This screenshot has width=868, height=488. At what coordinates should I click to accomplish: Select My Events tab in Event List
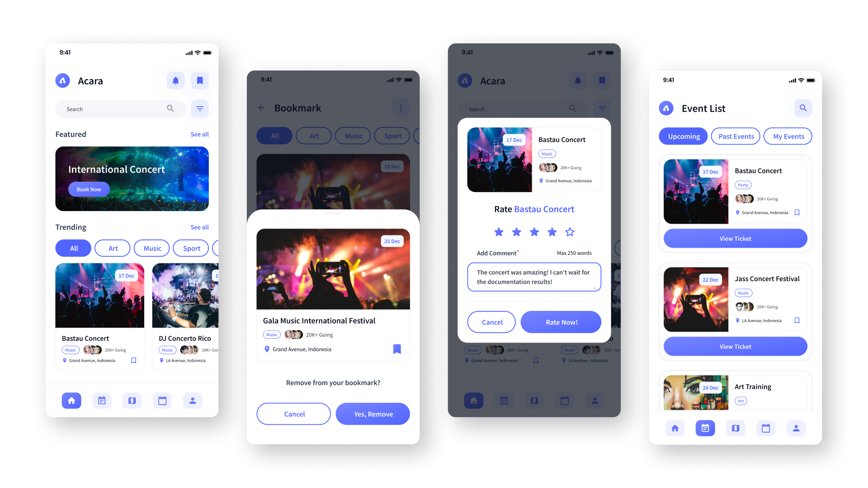click(788, 136)
